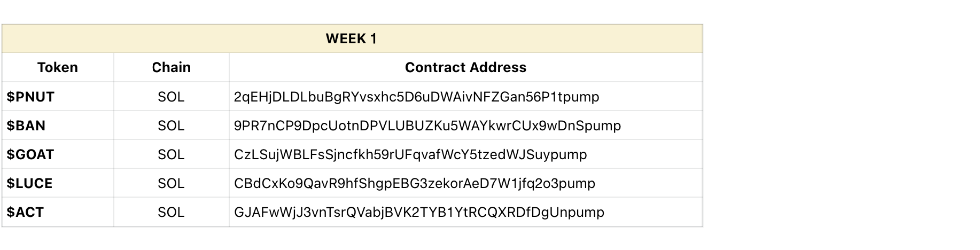The height and width of the screenshot is (250, 980).
Task: Click the SOL chain cell for $ACT
Action: point(171,212)
